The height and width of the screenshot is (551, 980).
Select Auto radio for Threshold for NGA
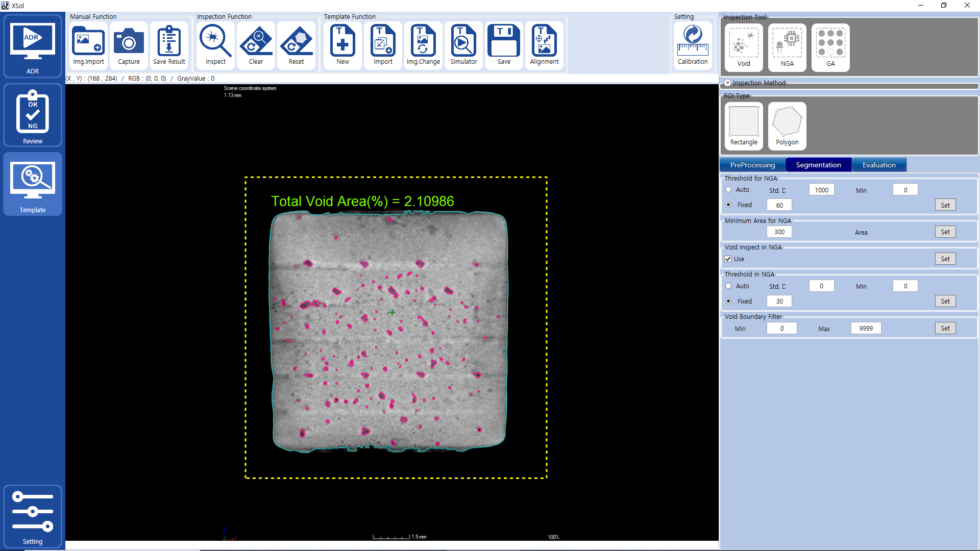click(729, 190)
